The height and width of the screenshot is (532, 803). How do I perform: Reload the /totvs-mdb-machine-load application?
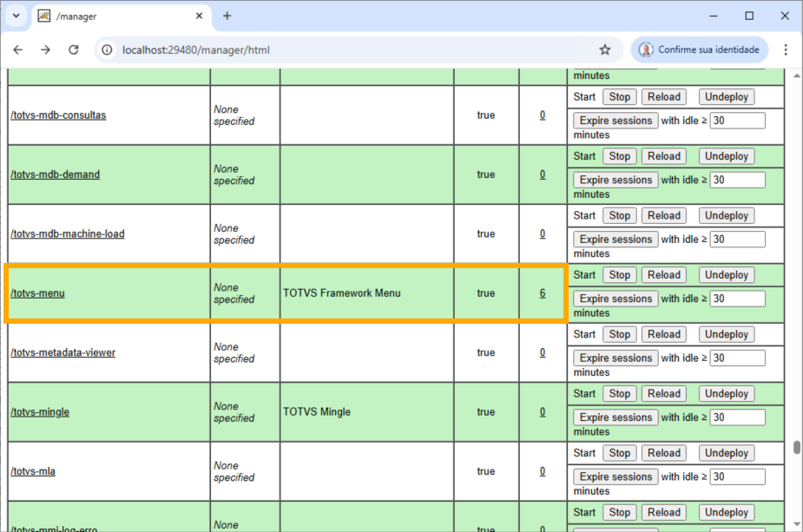664,215
